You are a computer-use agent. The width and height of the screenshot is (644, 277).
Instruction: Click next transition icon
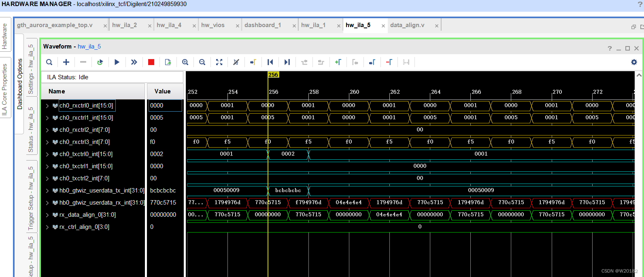[321, 62]
